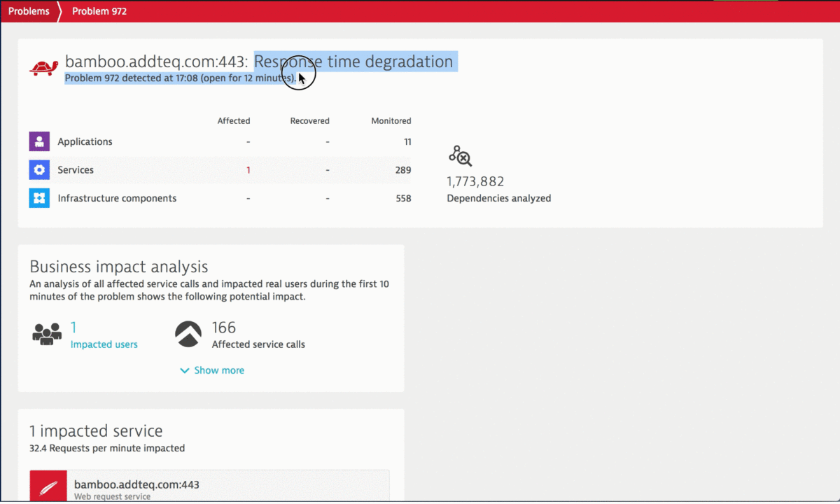Switch to the Problems breadcrumb

[28, 10]
